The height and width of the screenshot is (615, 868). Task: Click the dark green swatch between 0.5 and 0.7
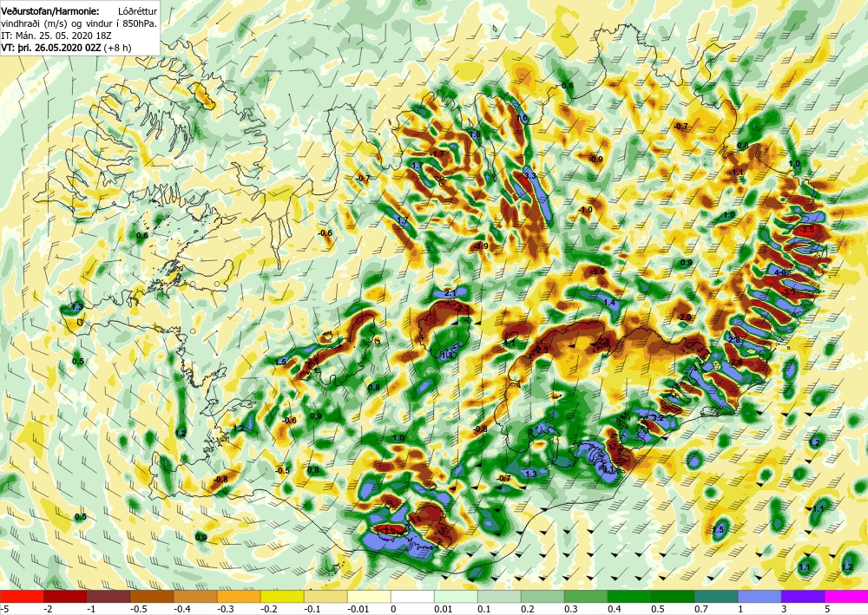[673, 597]
